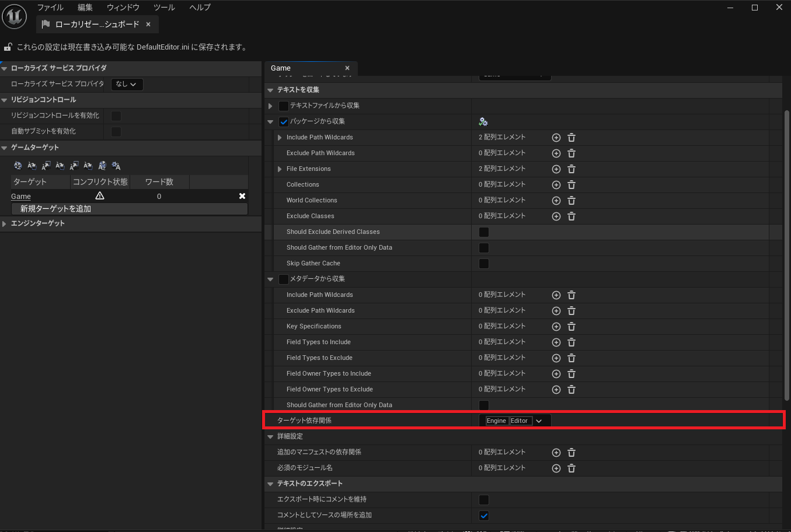
Task: Click the Compile Text gear icon in game targets toolbar
Action: [116, 166]
